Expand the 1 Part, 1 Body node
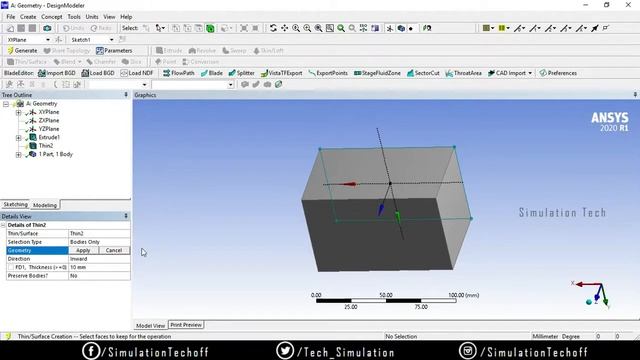The height and width of the screenshot is (360, 640). 18,155
